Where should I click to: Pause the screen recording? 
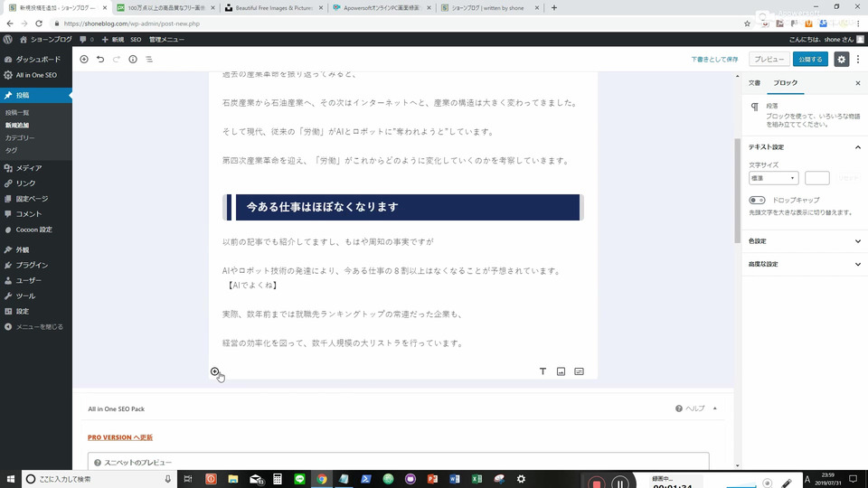[620, 483]
